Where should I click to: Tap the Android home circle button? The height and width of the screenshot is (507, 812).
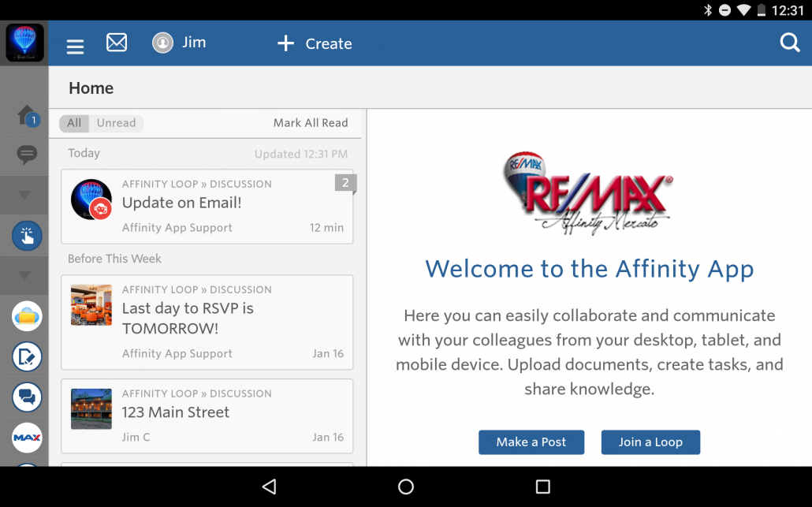click(406, 486)
